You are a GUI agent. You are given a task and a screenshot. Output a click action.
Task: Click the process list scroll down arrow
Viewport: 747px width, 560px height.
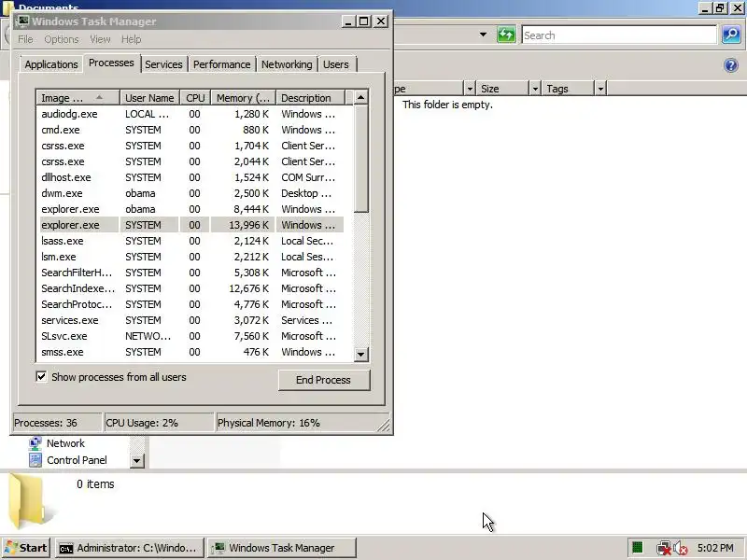click(361, 354)
